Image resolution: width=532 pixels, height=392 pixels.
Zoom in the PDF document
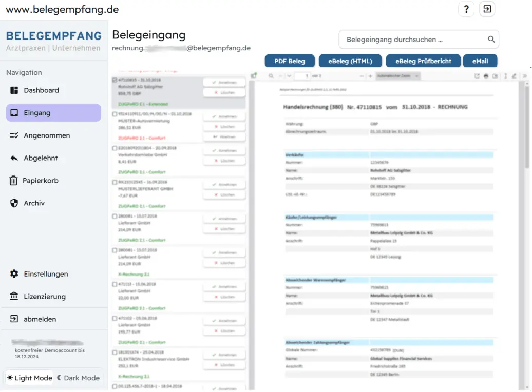click(370, 76)
